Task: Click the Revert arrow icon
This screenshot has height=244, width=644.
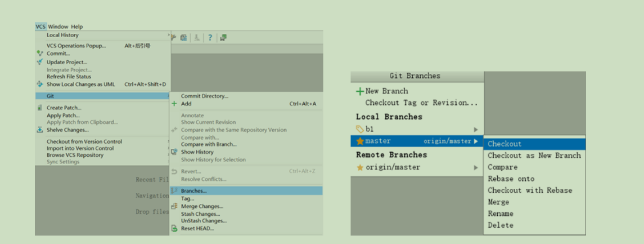Action: click(x=174, y=171)
